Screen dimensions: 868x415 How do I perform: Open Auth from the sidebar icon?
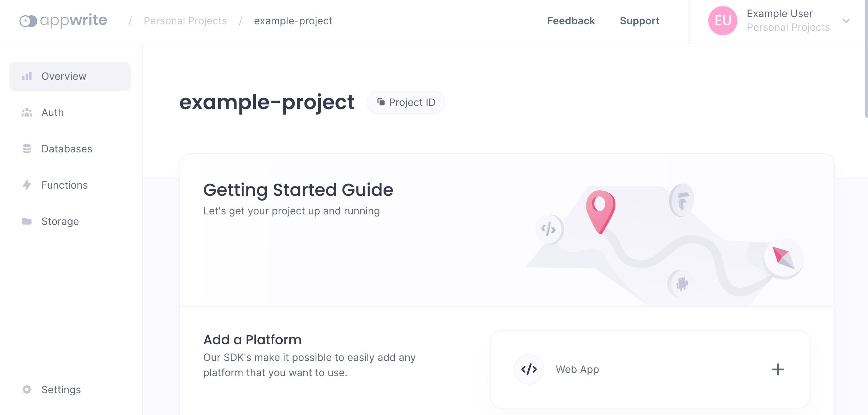click(x=27, y=112)
